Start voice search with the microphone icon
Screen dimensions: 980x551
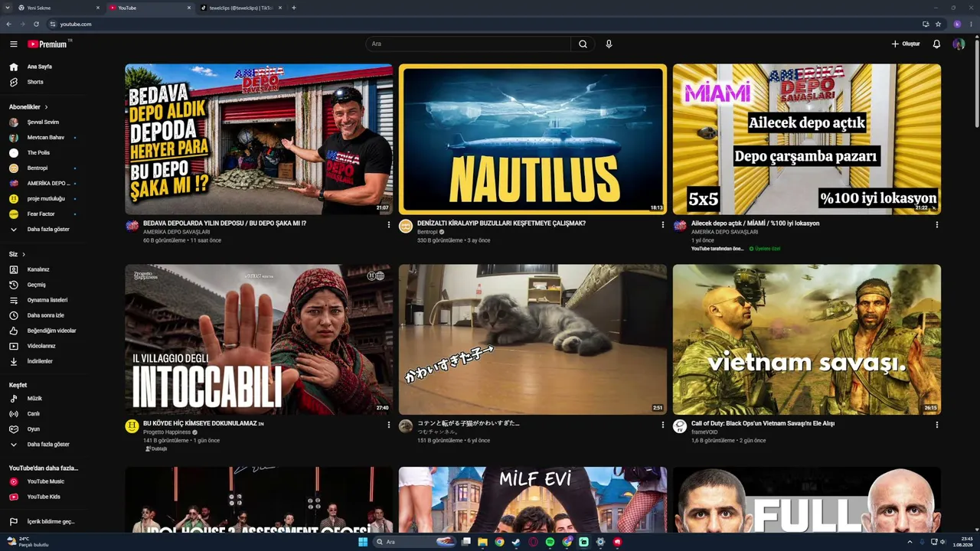coord(609,44)
